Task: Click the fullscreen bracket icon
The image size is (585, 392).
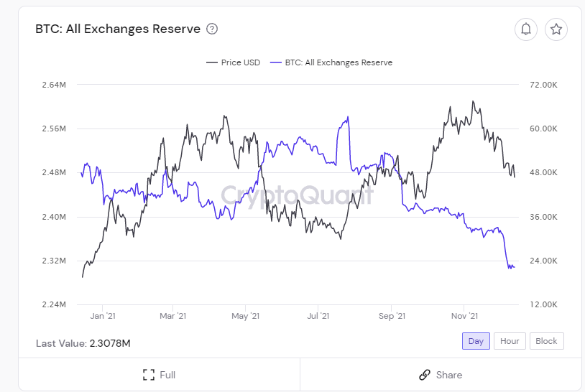Action: 149,375
